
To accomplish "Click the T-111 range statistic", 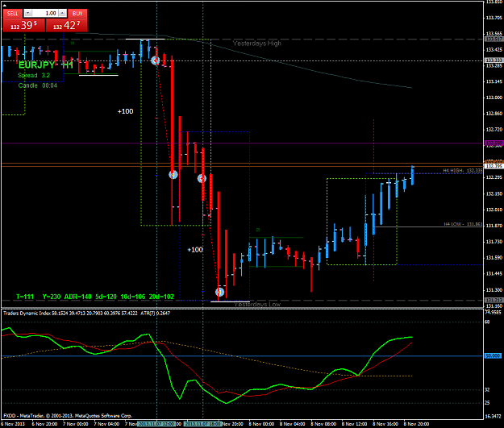I will coord(25,297).
